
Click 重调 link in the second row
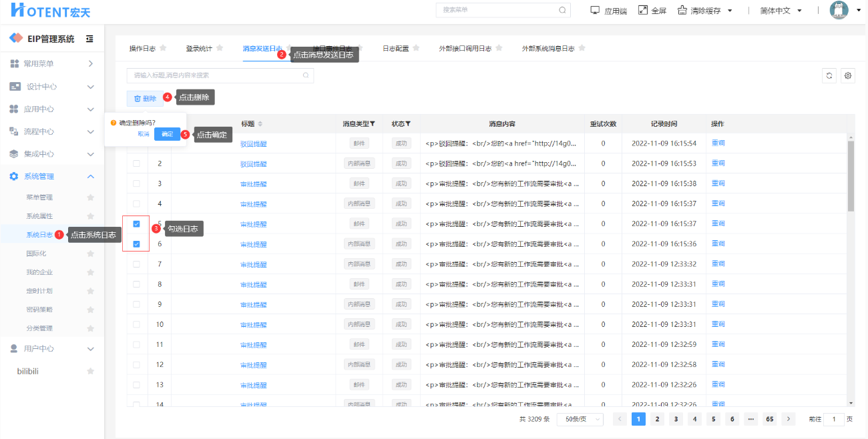pos(718,163)
